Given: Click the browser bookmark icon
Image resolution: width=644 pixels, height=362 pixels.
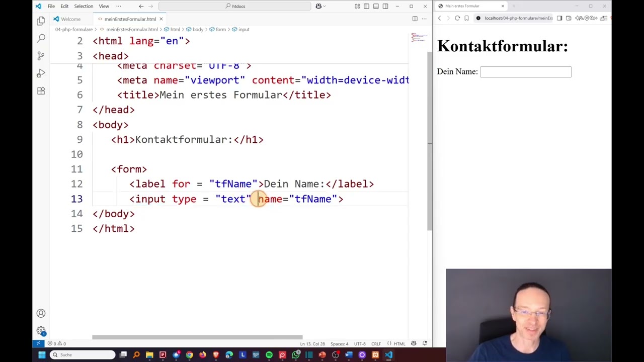Looking at the screenshot, I should click(x=466, y=18).
